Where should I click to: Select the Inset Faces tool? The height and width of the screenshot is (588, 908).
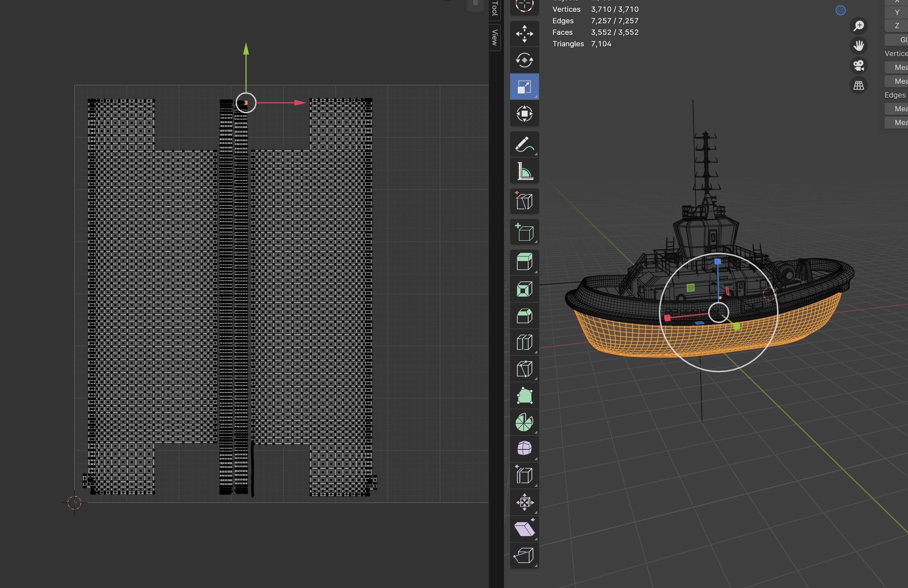coord(525,289)
